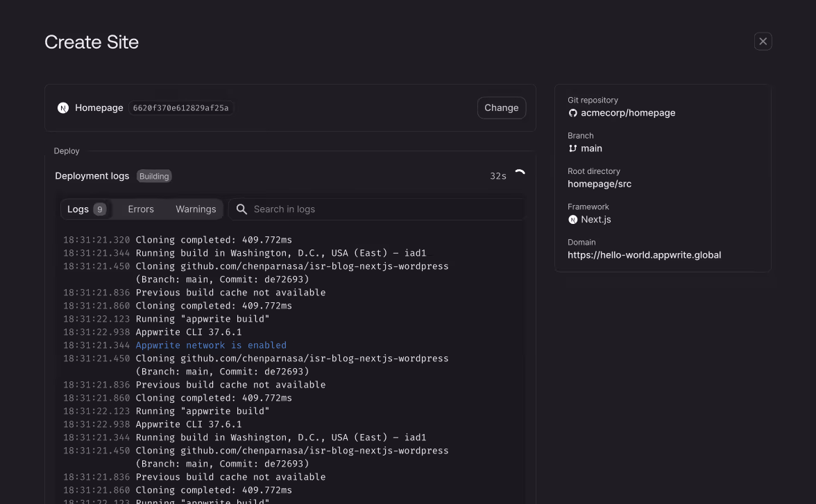Click the magnifier icon in log search

click(241, 209)
